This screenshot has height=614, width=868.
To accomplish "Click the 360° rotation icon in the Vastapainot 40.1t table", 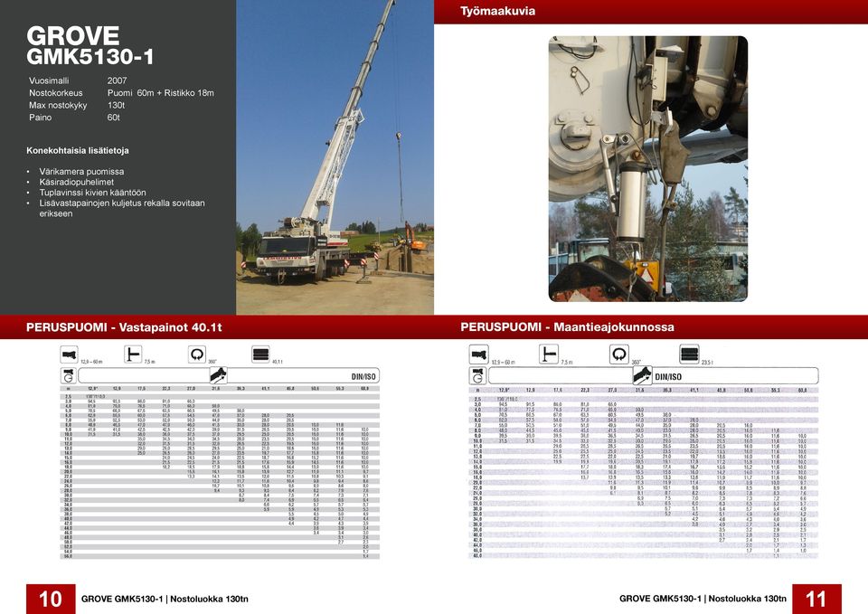I will pos(197,354).
